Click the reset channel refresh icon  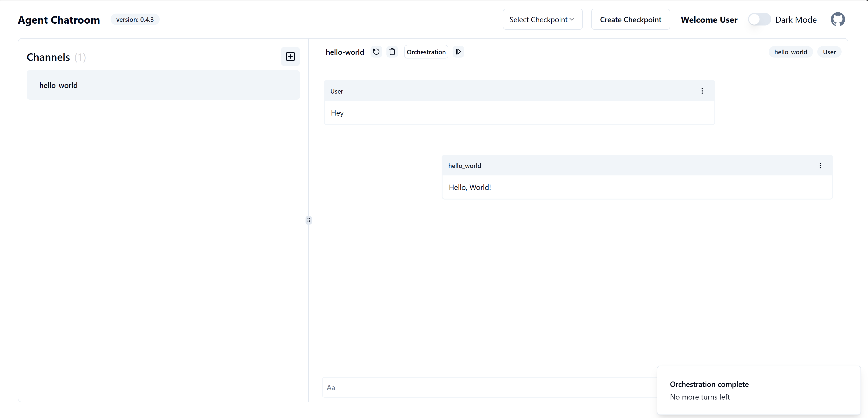[x=376, y=52]
